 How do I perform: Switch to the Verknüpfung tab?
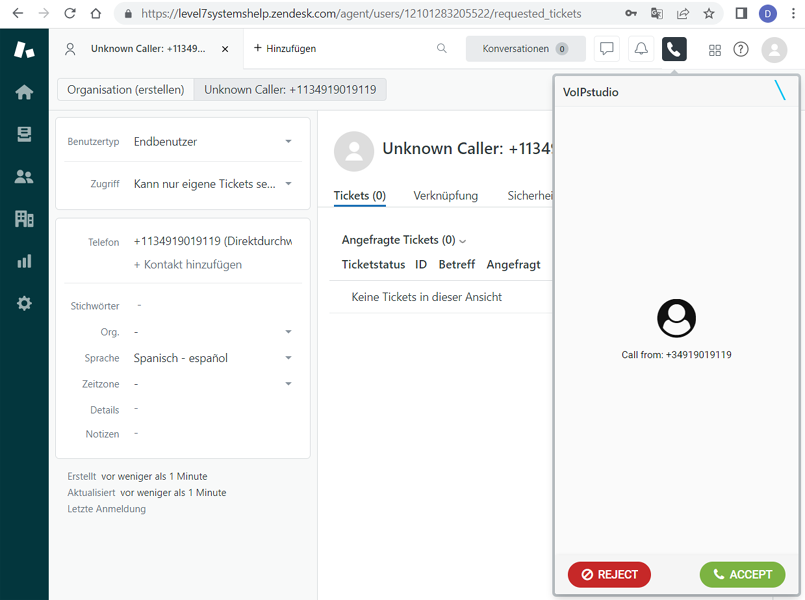[x=445, y=196]
